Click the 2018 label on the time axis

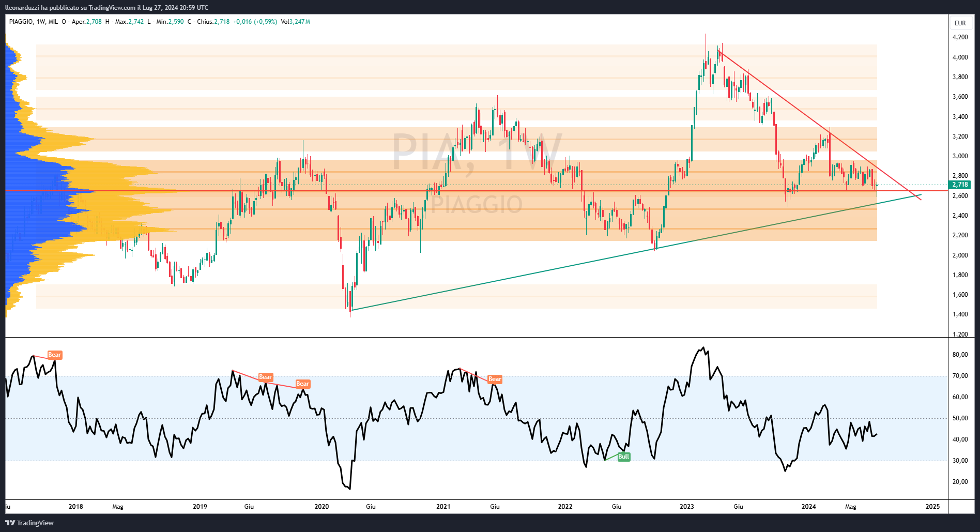click(76, 507)
